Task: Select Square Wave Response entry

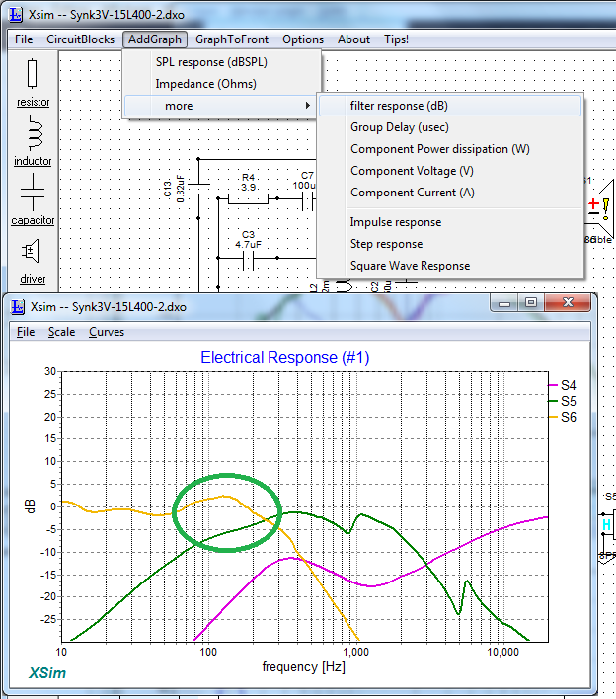Action: [x=450, y=266]
